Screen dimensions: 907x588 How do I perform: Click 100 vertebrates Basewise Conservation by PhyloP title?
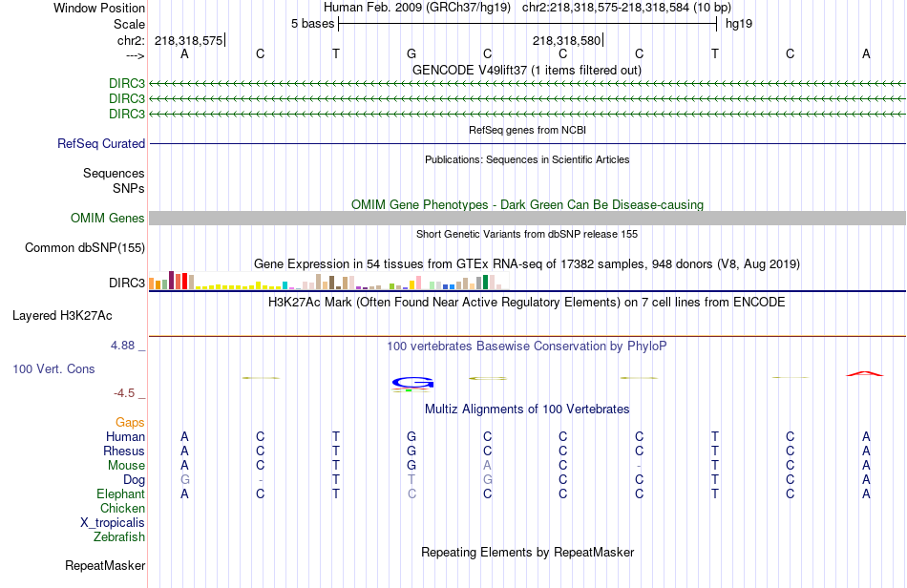pos(526,346)
